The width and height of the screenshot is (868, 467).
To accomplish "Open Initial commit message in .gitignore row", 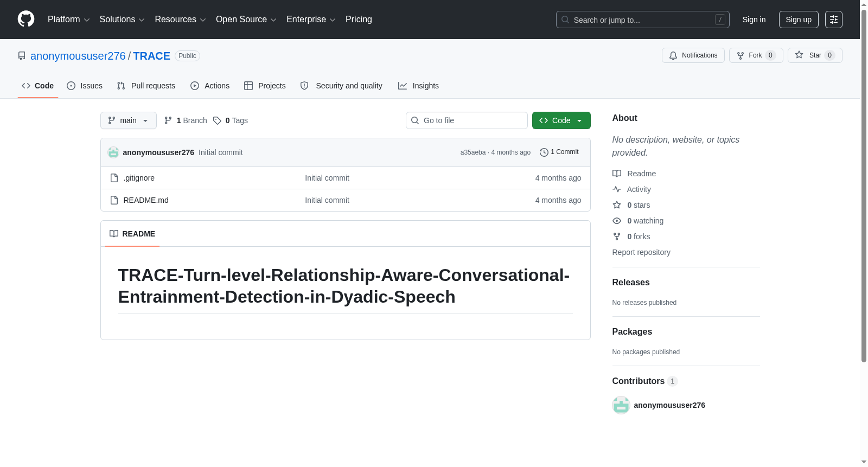I will click(x=327, y=178).
